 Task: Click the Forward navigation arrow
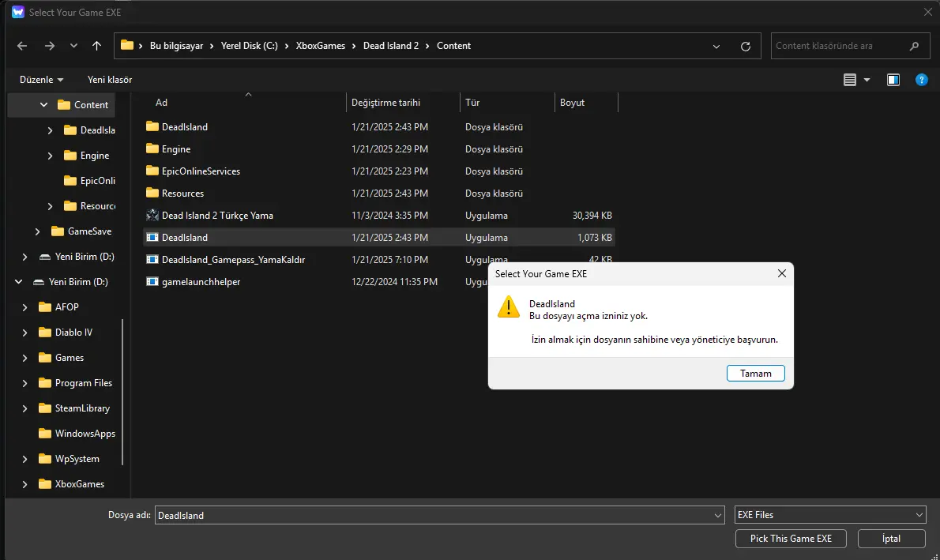50,46
